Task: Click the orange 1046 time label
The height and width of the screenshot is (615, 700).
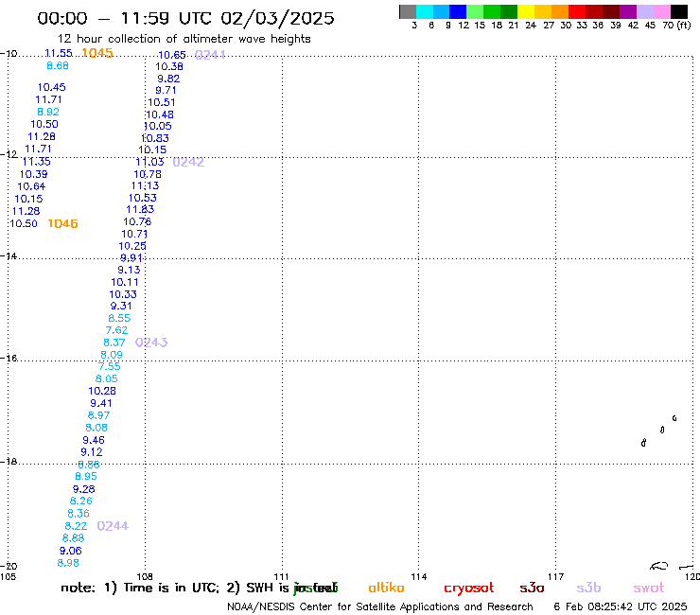Action: coord(63,223)
